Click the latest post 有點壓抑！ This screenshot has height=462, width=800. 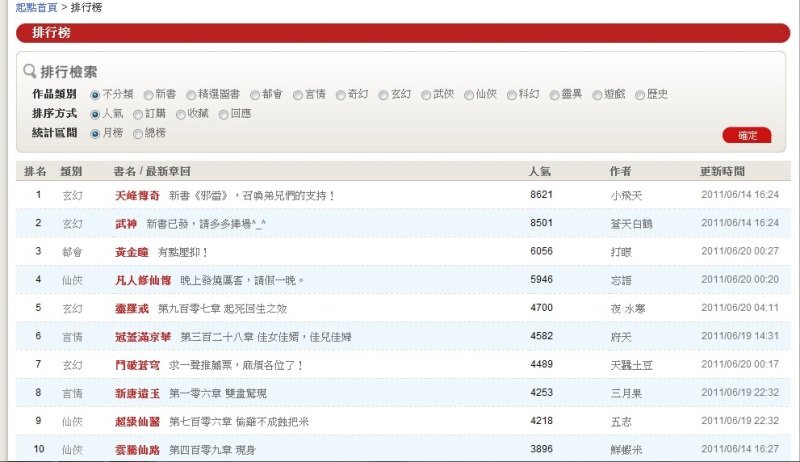(183, 252)
